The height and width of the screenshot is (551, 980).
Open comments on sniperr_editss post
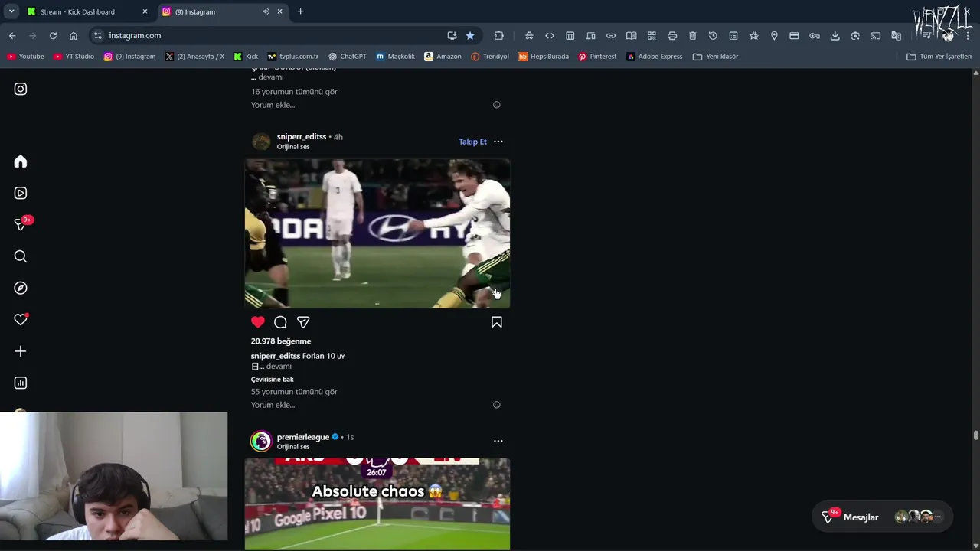(280, 322)
